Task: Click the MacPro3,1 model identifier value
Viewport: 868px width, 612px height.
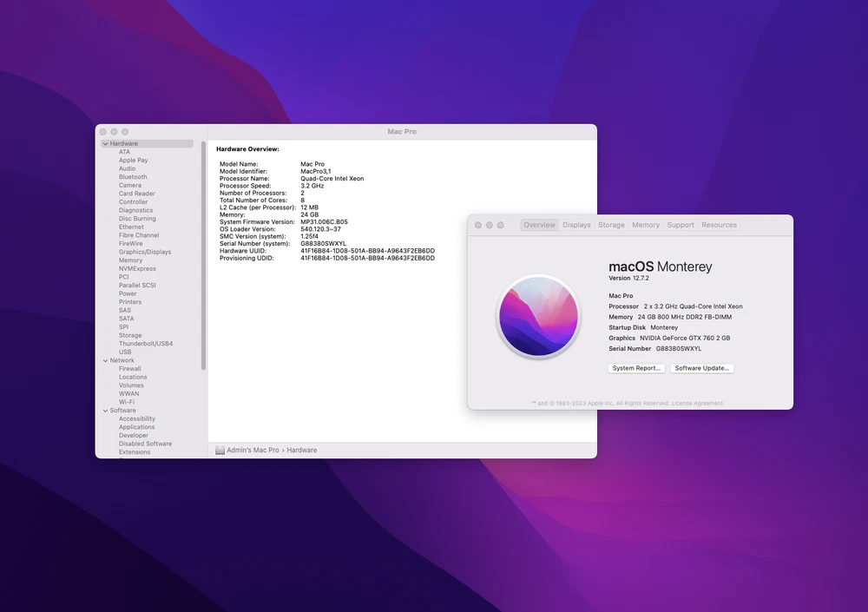Action: [316, 172]
